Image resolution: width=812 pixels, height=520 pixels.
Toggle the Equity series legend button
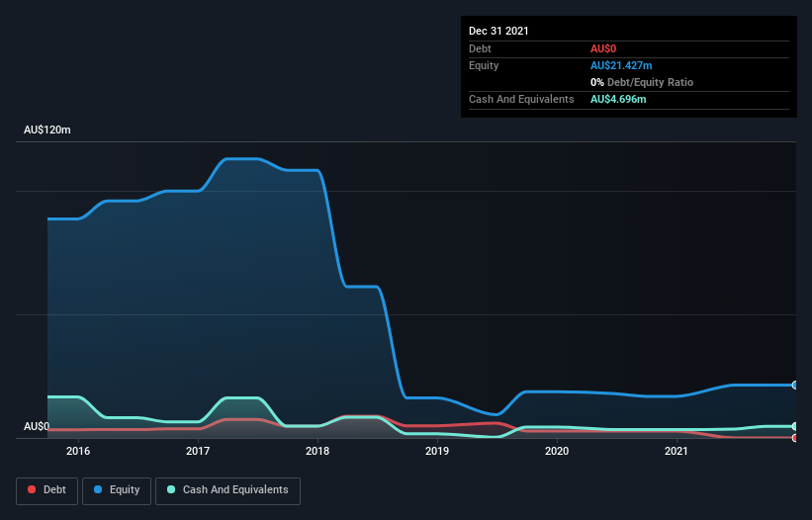pos(117,490)
